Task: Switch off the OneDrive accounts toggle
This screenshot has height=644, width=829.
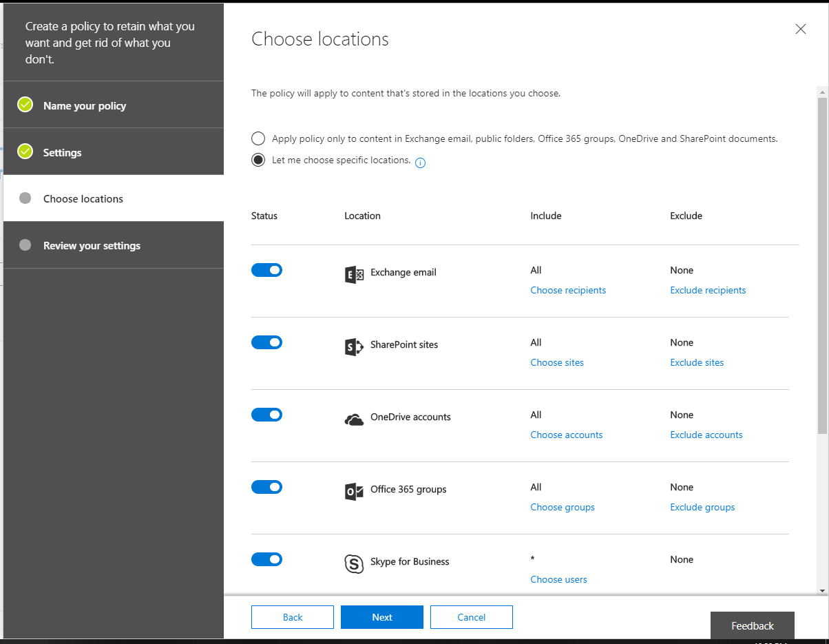Action: (266, 415)
